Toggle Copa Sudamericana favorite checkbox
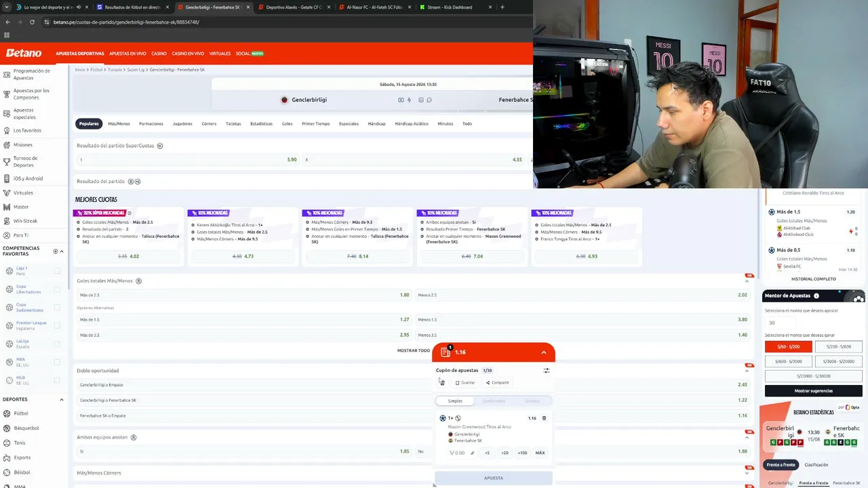The image size is (868, 488). click(57, 308)
